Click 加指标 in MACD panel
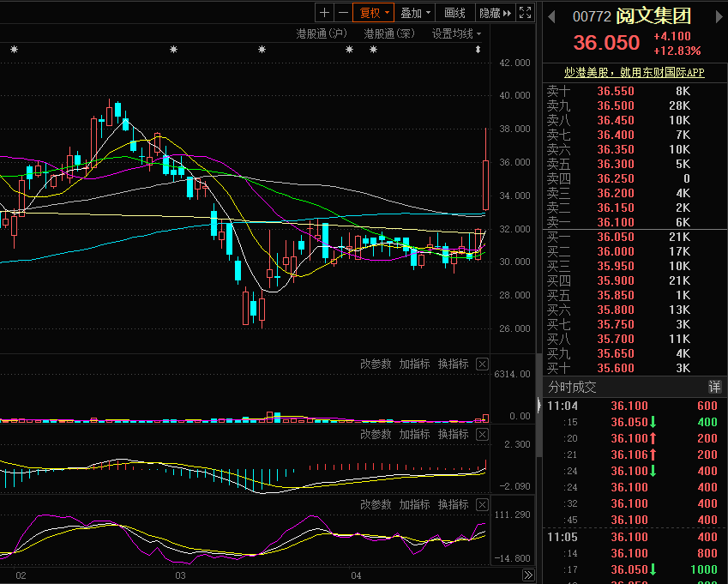This screenshot has height=584, width=728. 415,435
